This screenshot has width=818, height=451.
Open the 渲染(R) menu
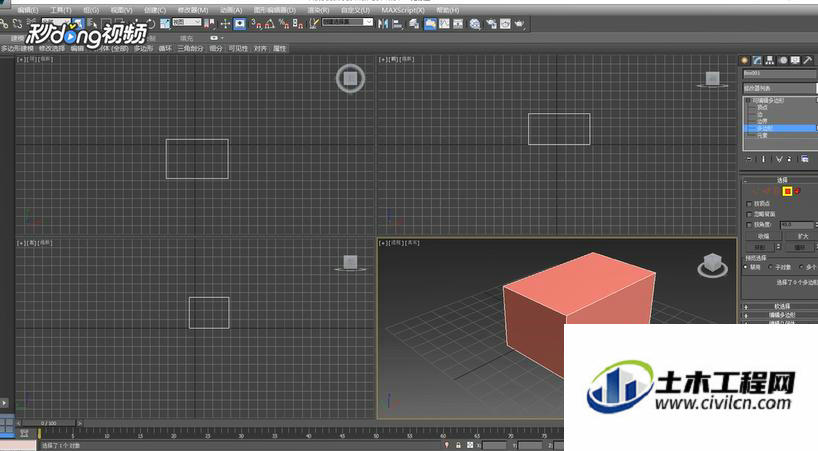[x=318, y=10]
